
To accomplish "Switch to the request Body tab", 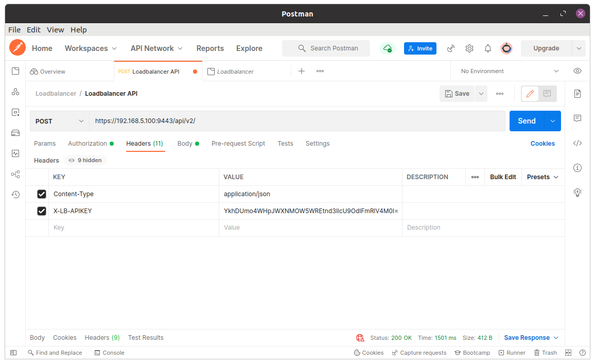I will coord(188,144).
